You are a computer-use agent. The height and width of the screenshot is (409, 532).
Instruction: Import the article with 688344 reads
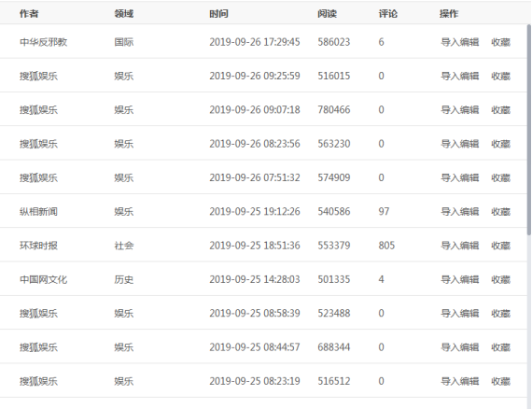(x=460, y=347)
